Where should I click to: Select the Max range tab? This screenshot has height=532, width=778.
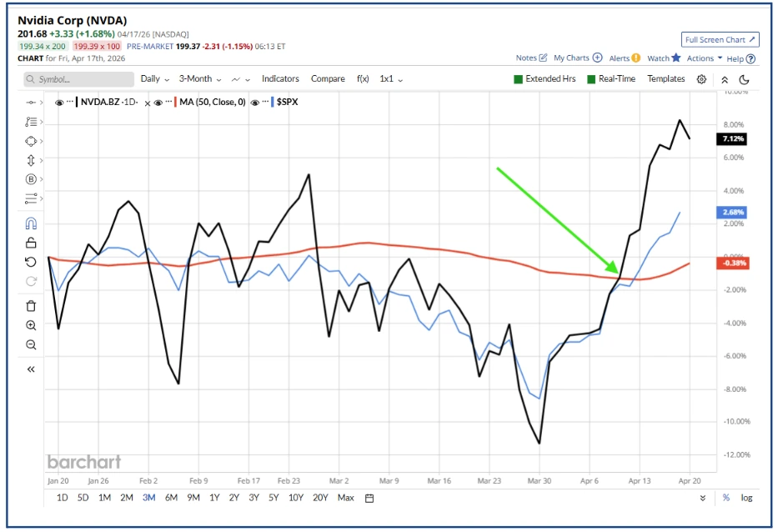(x=346, y=498)
